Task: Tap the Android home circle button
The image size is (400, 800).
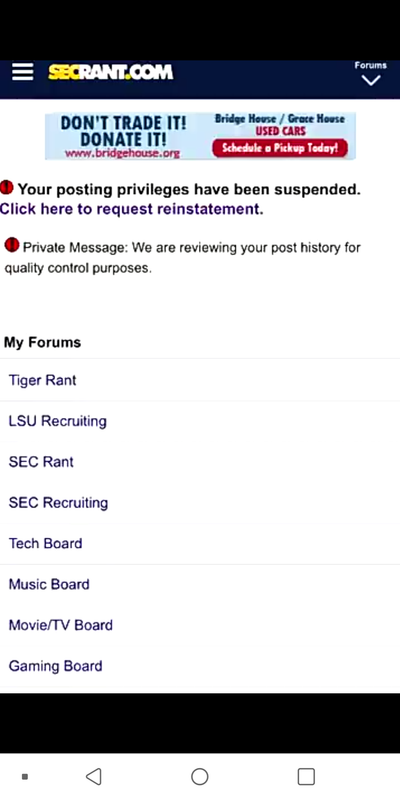Action: coord(199,776)
